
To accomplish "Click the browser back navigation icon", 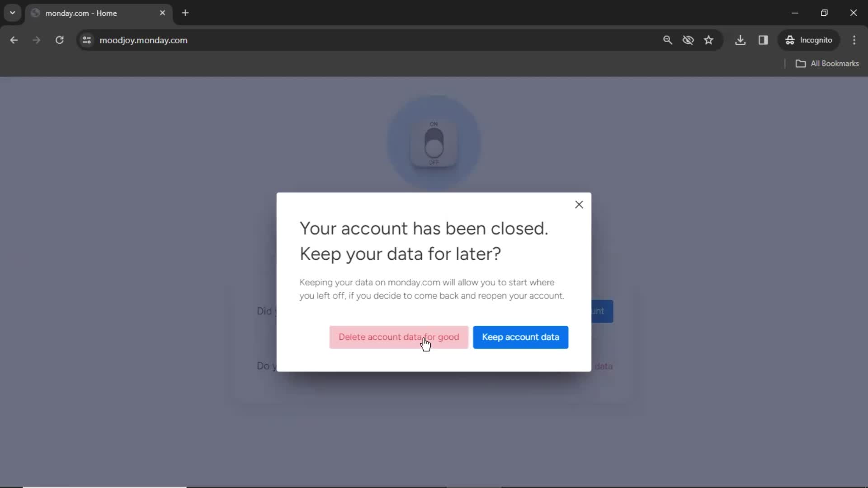I will tap(14, 40).
